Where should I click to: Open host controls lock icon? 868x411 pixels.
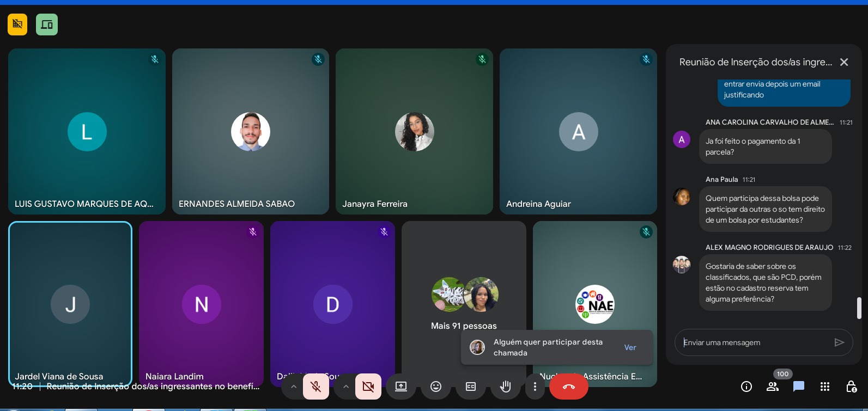851,387
